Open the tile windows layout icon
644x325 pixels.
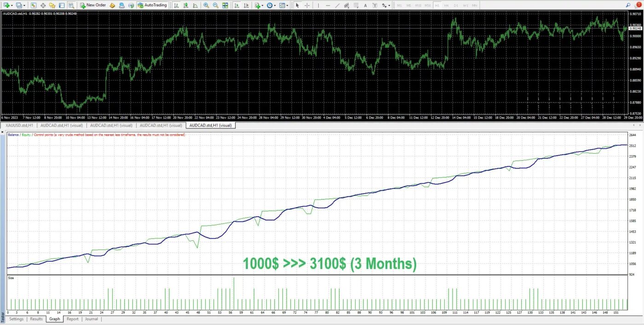(225, 5)
